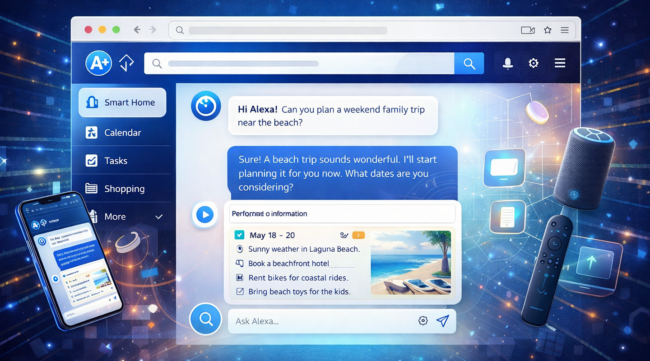Click "Rent bikes for coastal rides." text
Image resolution: width=650 pixels, height=361 pixels.
tap(298, 278)
